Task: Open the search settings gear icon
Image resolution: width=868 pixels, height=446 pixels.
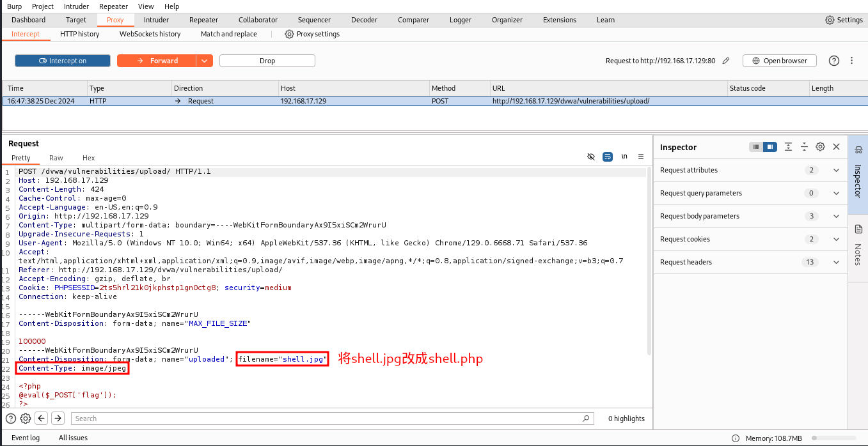Action: point(26,419)
